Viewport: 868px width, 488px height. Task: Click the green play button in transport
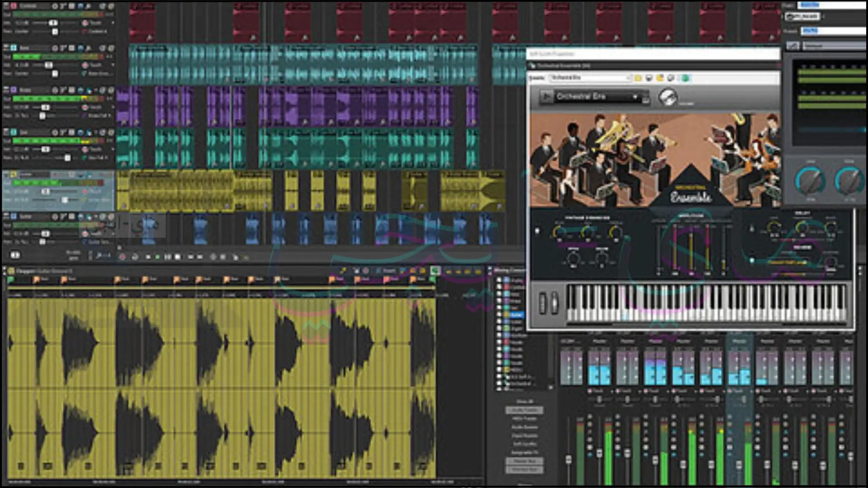point(157,257)
